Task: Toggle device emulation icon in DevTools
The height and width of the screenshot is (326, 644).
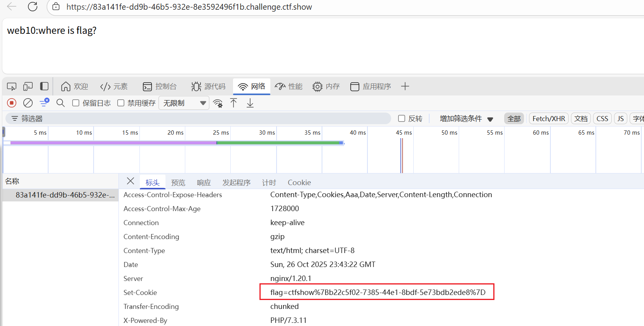Action: pyautogui.click(x=28, y=87)
